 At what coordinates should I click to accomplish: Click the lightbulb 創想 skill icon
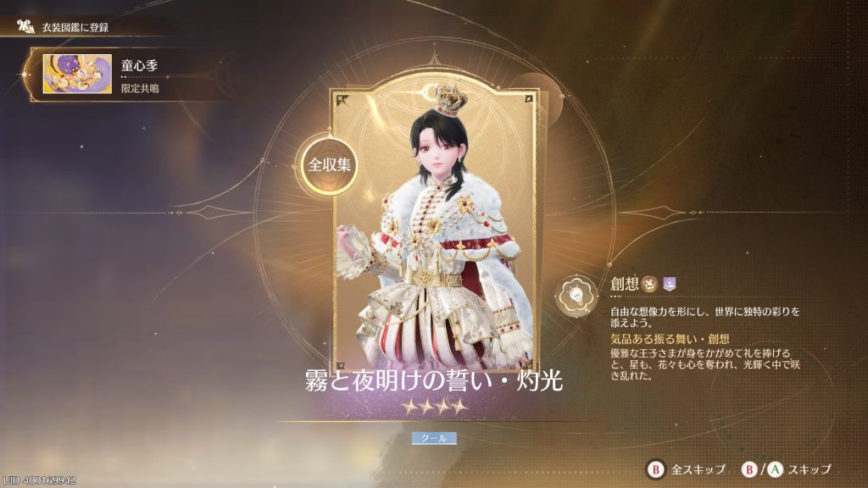pos(576,296)
